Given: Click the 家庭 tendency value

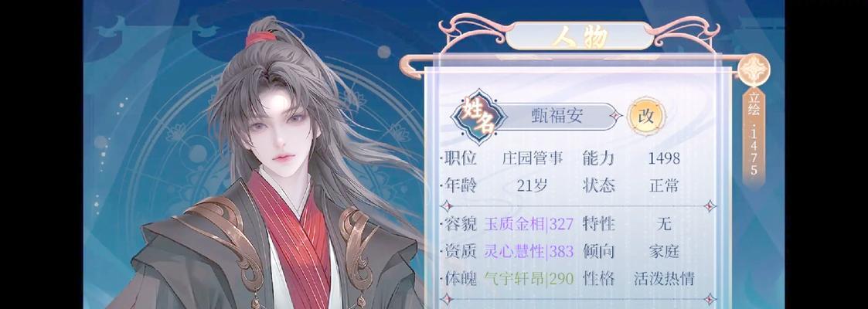Looking at the screenshot, I should point(664,252).
